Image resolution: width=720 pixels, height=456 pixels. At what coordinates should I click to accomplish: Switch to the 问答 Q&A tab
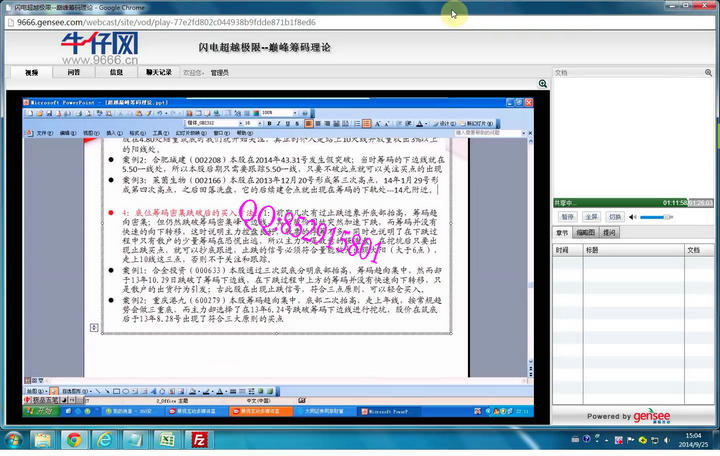click(x=74, y=73)
